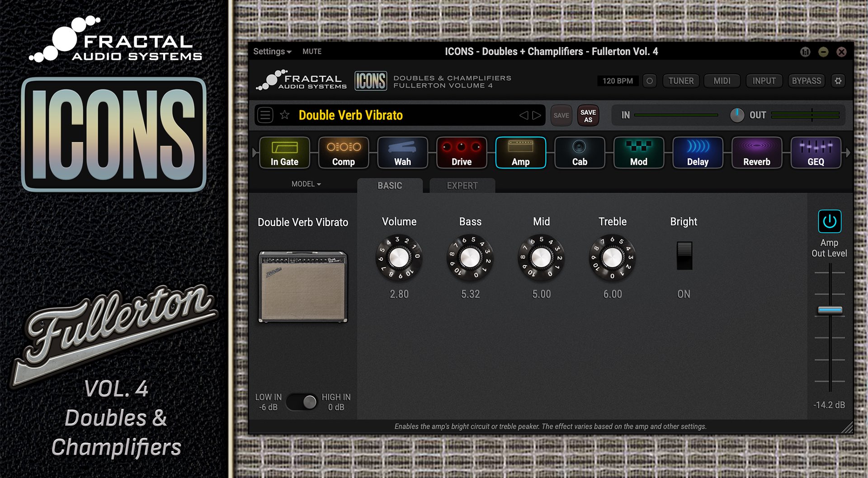Click the LOW IN -6 dB label
Viewport: 868px width, 478px height.
tap(268, 402)
